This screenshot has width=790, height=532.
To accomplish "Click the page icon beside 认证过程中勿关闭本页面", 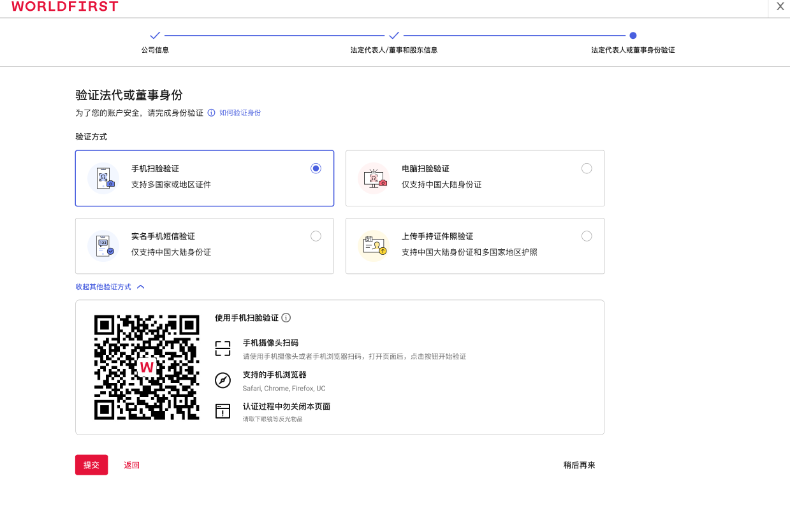I will [223, 411].
